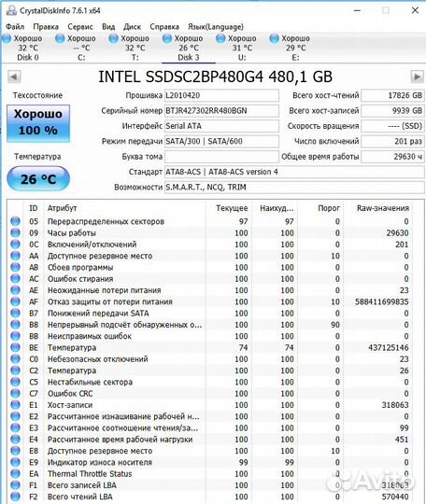Select row C2 Температура attribute text
The height and width of the screenshot is (504, 426).
click(72, 371)
